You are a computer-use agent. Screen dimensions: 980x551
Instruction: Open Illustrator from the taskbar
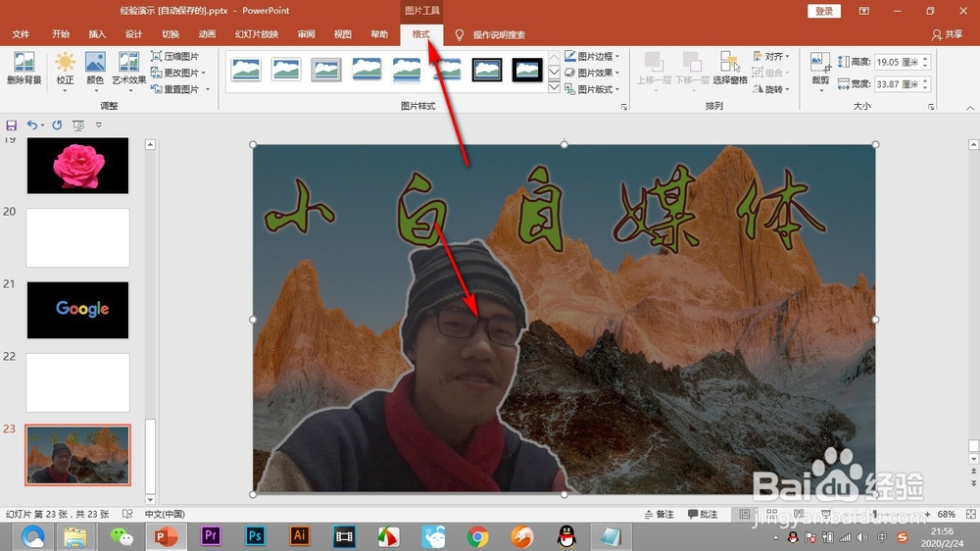tap(299, 536)
